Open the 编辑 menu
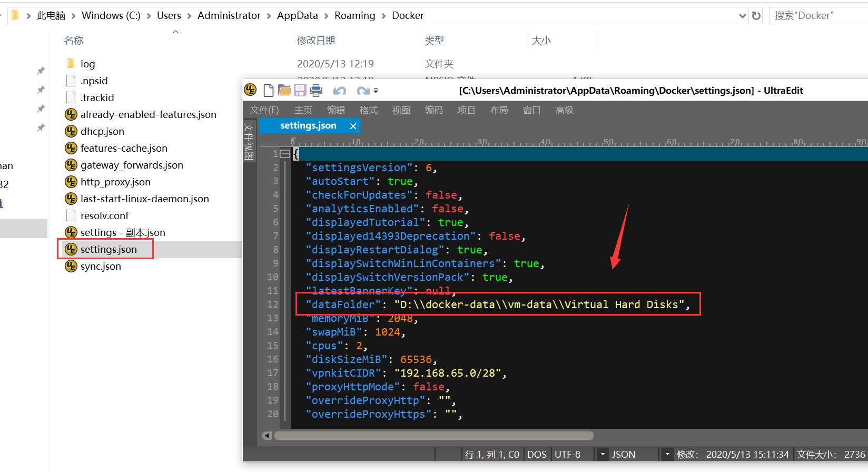 click(x=336, y=110)
